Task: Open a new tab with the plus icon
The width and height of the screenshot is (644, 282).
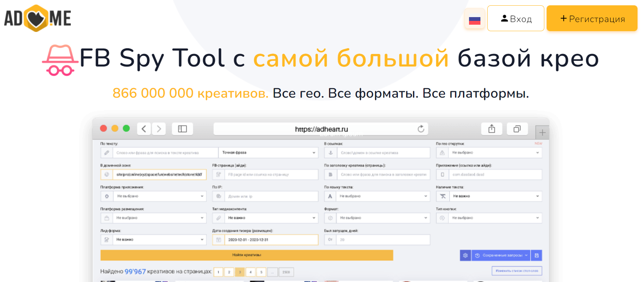Action: point(542,133)
